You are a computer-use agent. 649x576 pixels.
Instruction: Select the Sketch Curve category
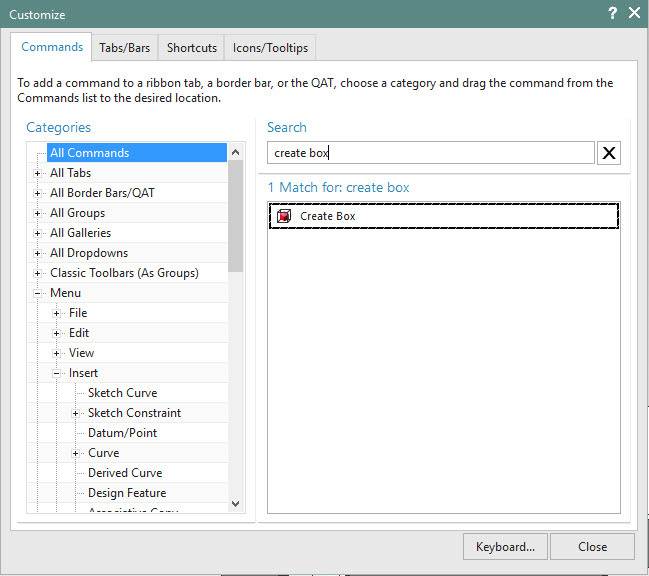123,393
